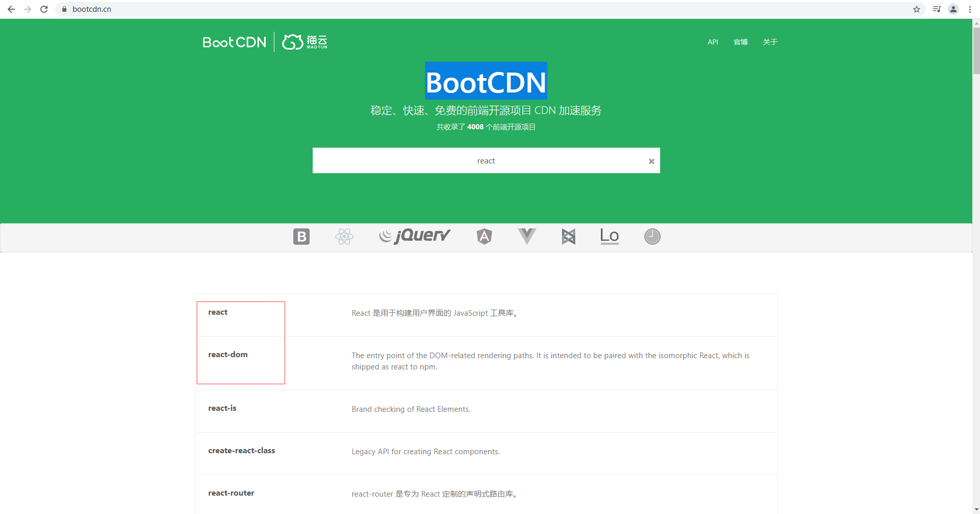
Task: Open the API menu item
Action: click(x=713, y=42)
